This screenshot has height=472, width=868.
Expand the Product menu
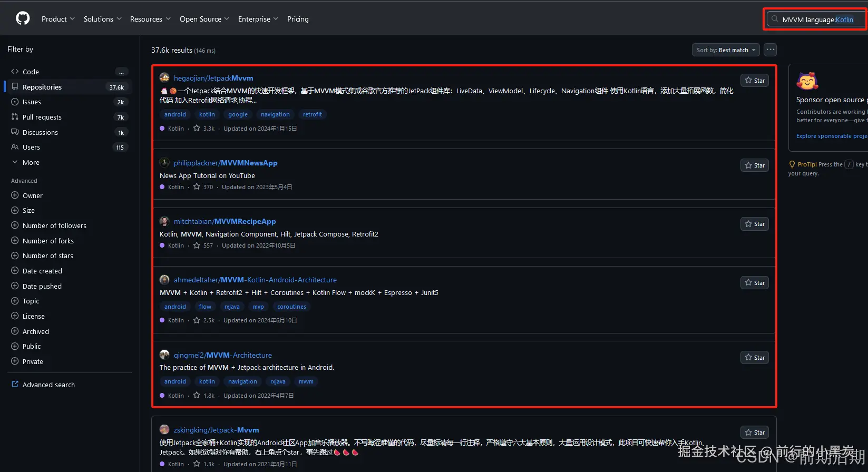point(58,19)
